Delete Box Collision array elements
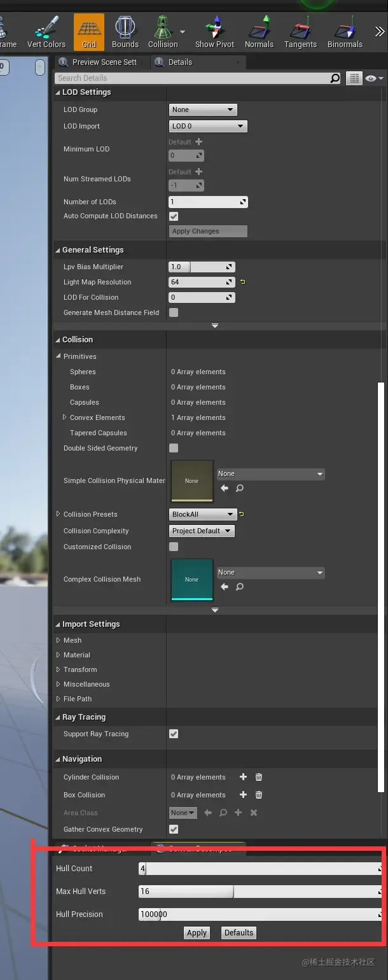This screenshot has width=388, height=980. point(259,795)
